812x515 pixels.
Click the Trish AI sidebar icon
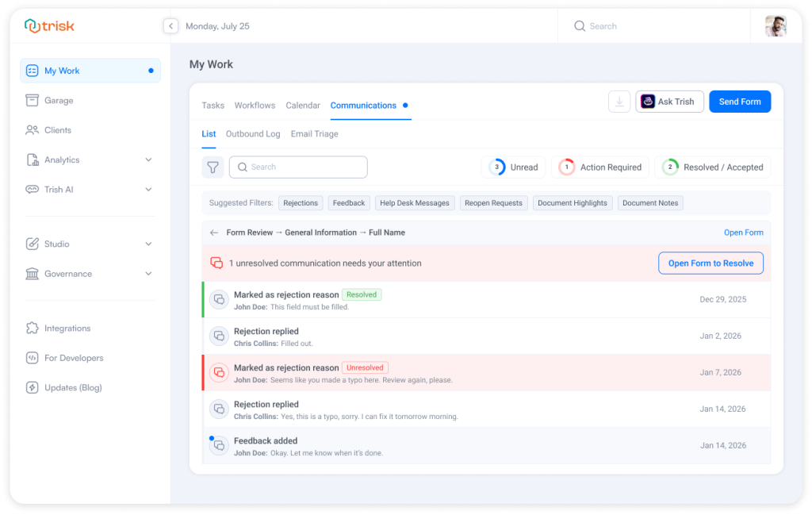coord(31,190)
